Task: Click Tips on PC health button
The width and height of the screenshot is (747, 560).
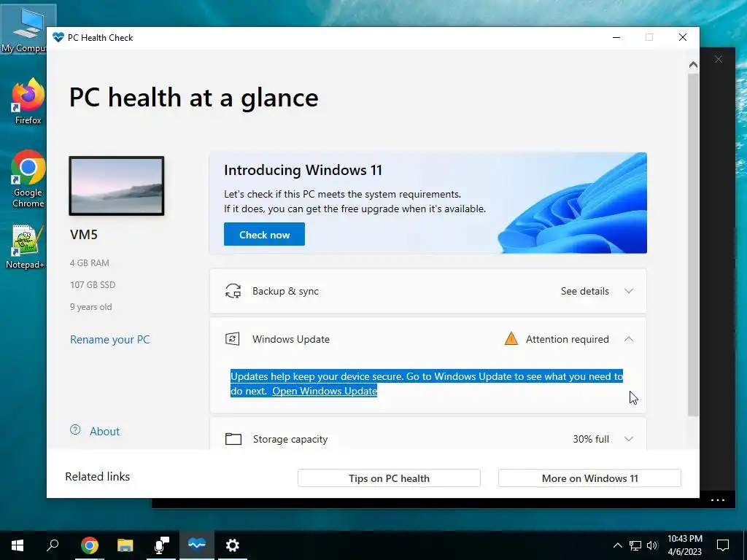Action: [389, 478]
